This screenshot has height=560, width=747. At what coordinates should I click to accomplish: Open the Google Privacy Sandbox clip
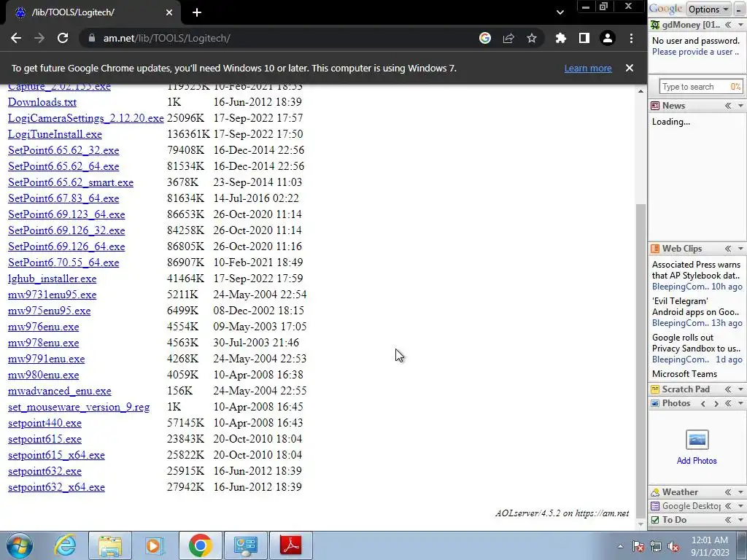coord(696,343)
